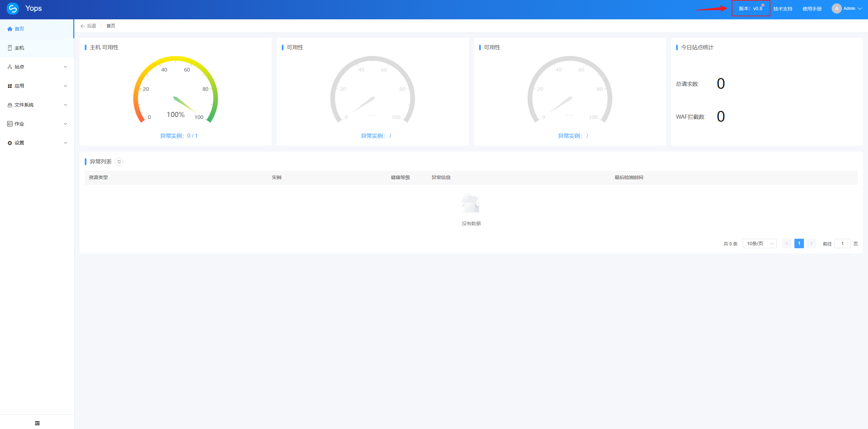Click the 主机 server icon in sidebar
The height and width of the screenshot is (429, 868).
[10, 48]
